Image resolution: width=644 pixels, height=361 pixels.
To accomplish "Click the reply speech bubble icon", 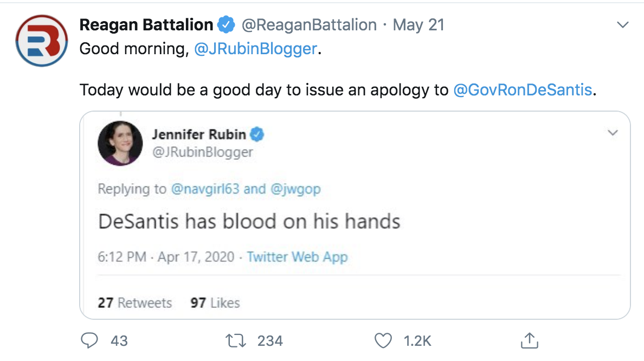I will click(x=88, y=340).
